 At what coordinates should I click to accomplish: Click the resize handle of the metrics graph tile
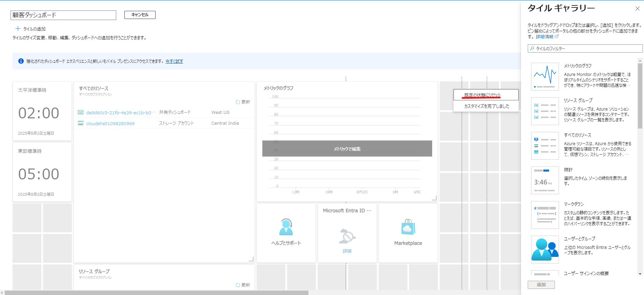point(434,198)
